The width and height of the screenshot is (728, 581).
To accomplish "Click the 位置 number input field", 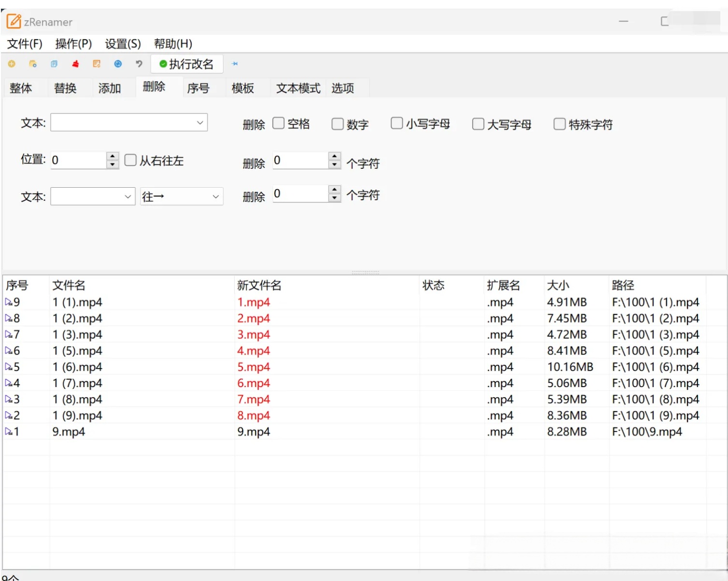I will (x=78, y=160).
